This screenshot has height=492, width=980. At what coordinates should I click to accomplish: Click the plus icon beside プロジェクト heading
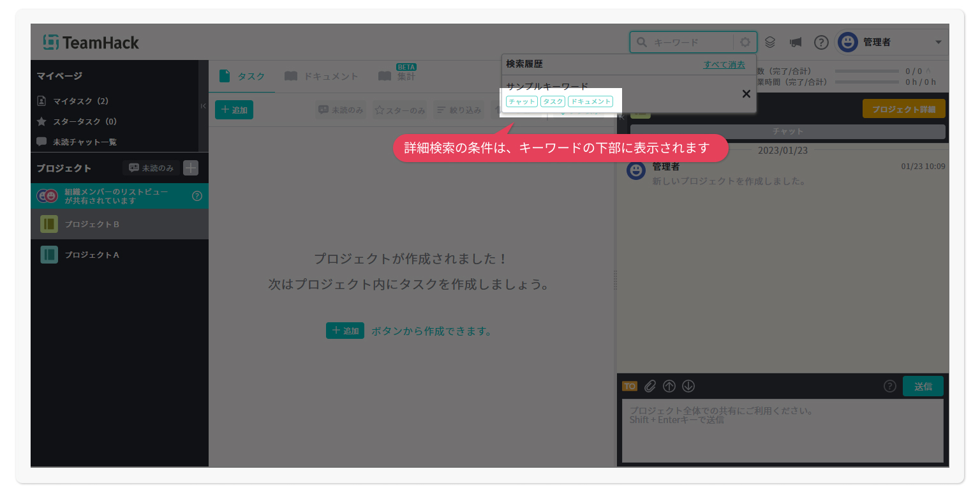point(191,168)
